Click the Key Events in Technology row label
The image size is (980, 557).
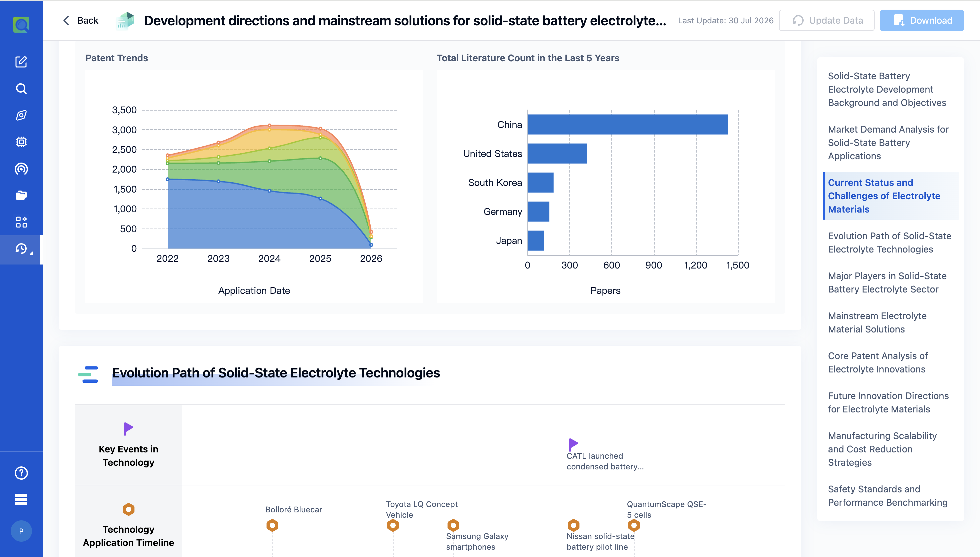(x=128, y=456)
